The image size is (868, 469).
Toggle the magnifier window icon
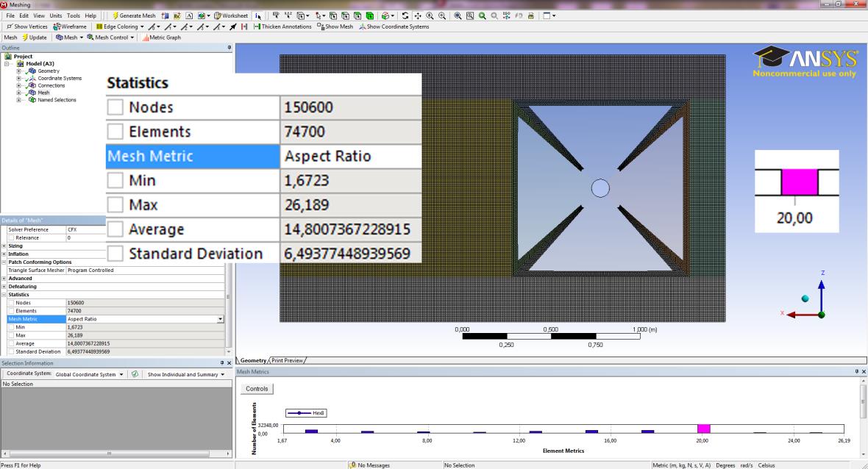(x=470, y=15)
